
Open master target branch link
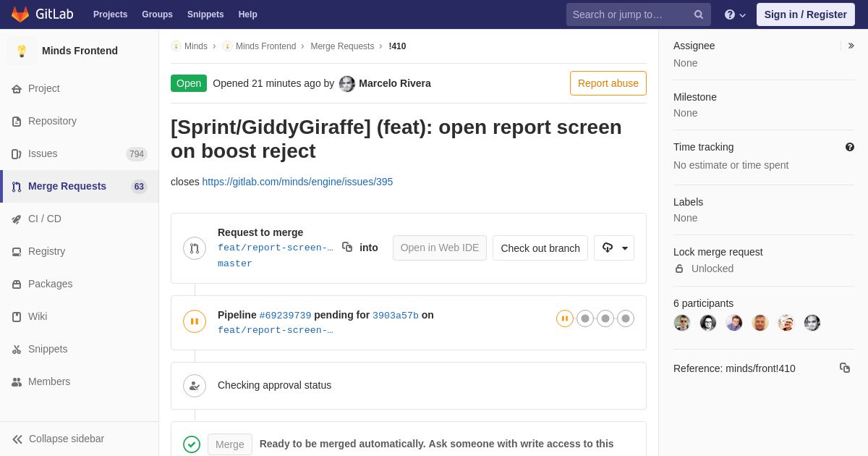coord(235,263)
